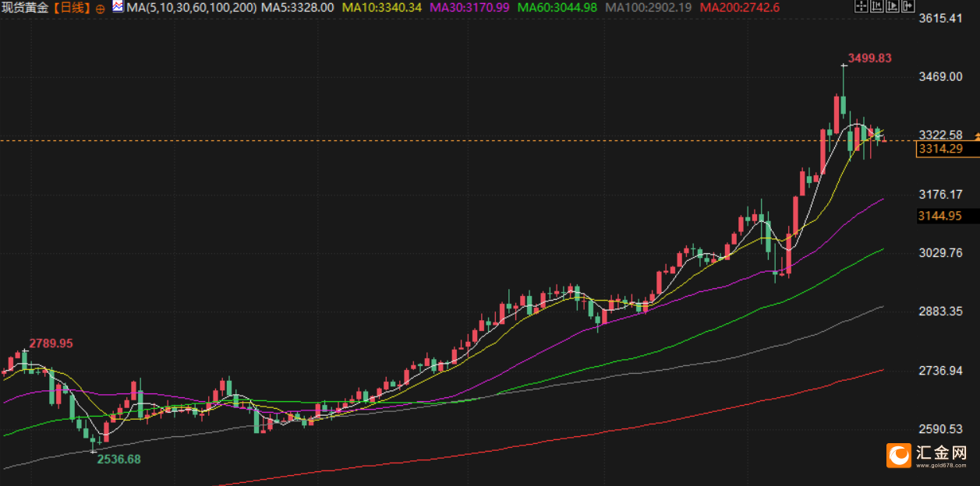Click the 2590.53 price axis label
Viewport: 980px width, 486px height.
click(x=942, y=430)
